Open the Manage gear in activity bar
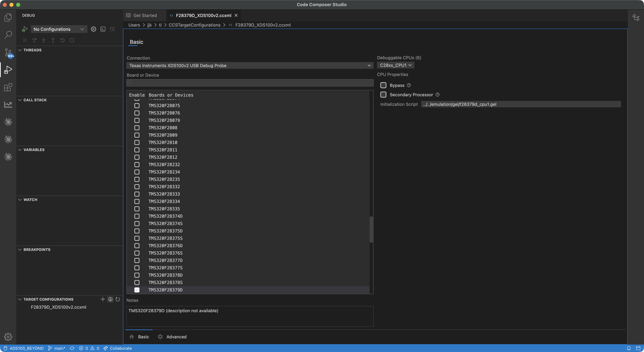644x352 pixels. click(x=8, y=337)
